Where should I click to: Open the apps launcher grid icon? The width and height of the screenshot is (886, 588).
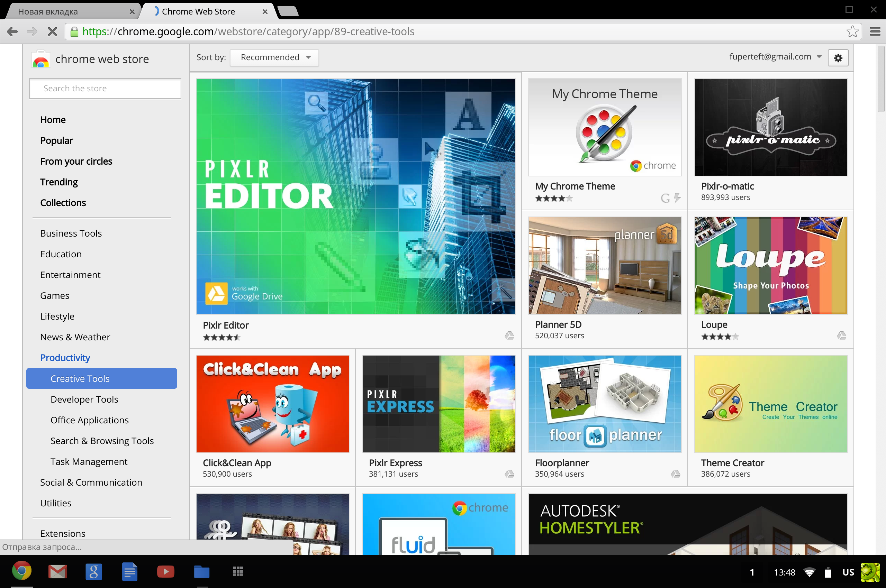[x=238, y=571]
